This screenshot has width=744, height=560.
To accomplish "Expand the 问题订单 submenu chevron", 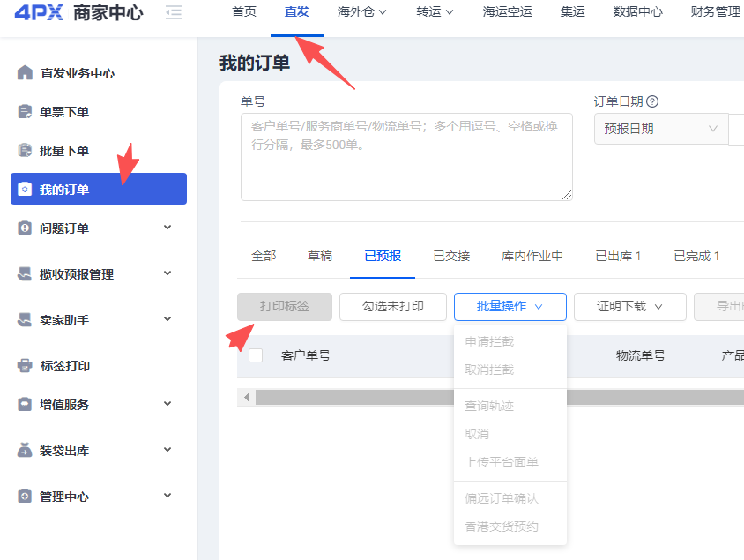I will pos(167,228).
